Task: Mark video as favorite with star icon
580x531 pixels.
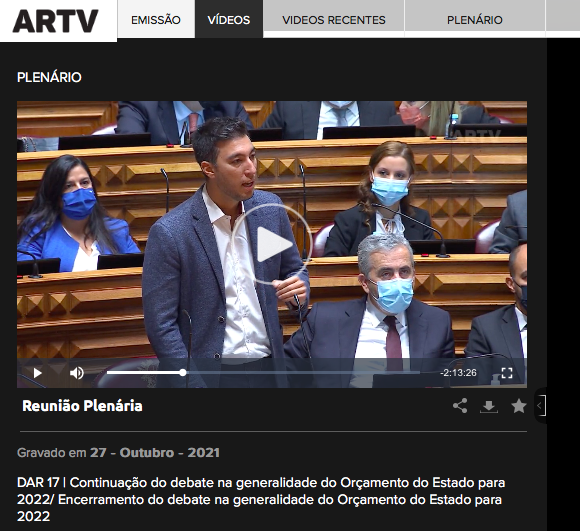Action: (519, 406)
